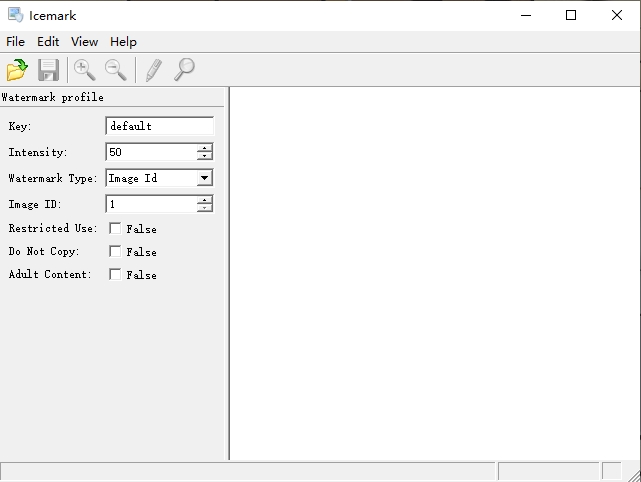Zoom in with the plus magnifier icon
Screen dimensions: 641x482
pos(85,70)
